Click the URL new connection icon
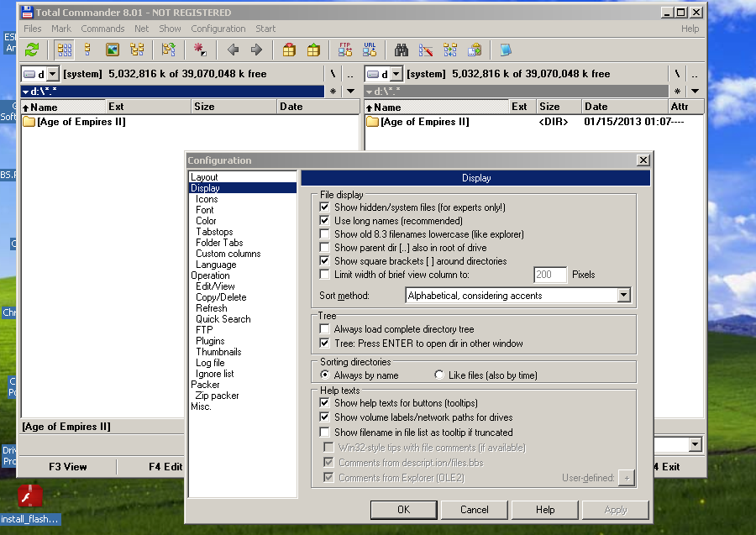Image resolution: width=756 pixels, height=535 pixels. point(370,50)
